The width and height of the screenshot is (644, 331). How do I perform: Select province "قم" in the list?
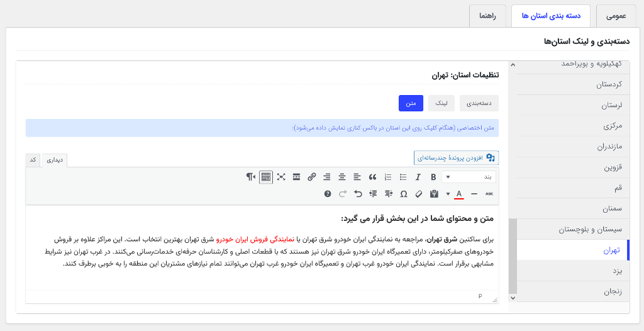[x=573, y=188]
